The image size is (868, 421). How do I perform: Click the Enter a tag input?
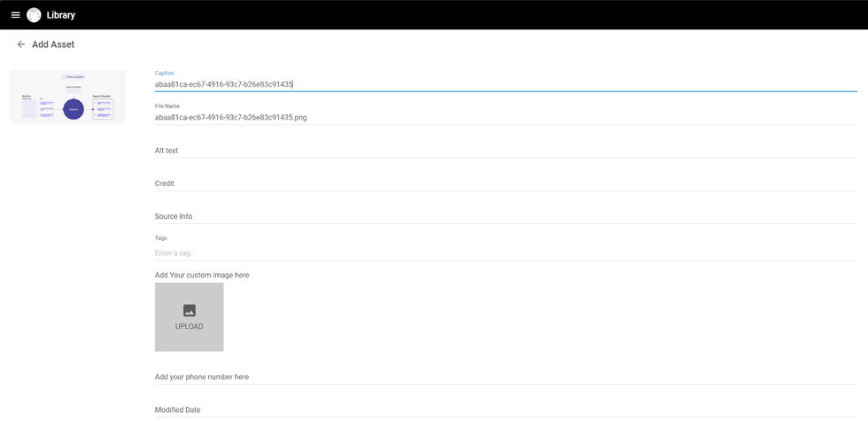point(505,253)
